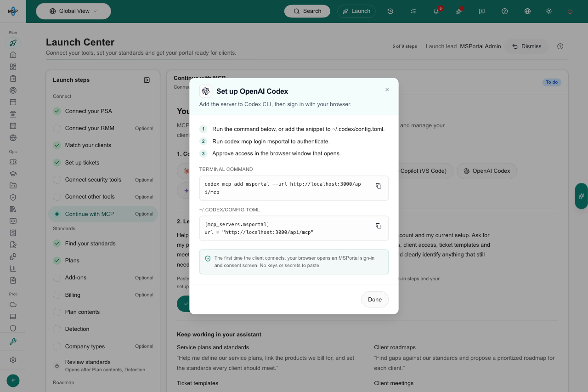Select the Billing step
588x392 pixels.
[x=103, y=295]
